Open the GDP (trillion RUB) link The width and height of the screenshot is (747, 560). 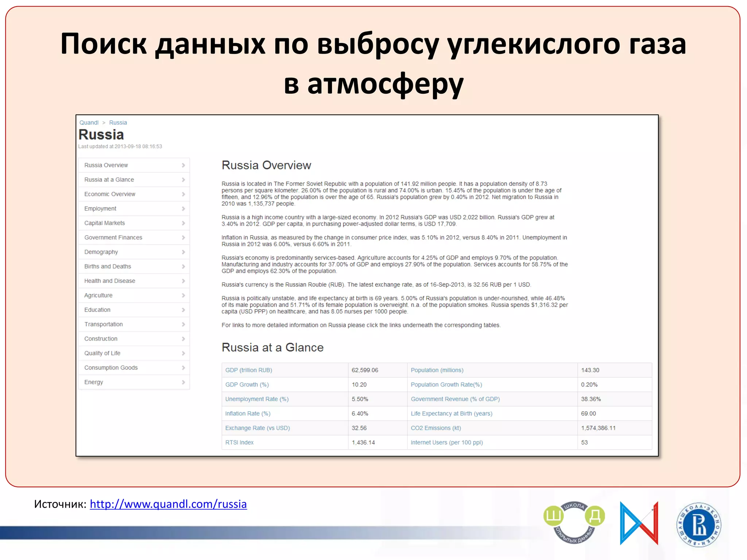point(249,370)
